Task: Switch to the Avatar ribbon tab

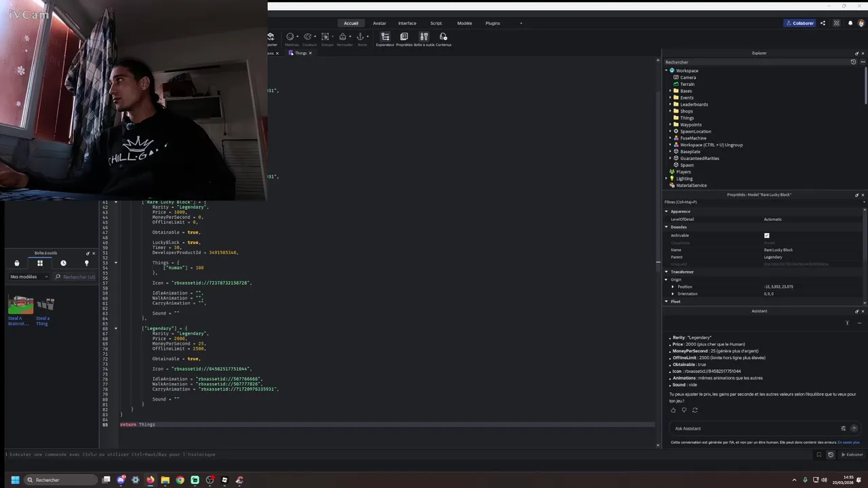Action: 379,23
